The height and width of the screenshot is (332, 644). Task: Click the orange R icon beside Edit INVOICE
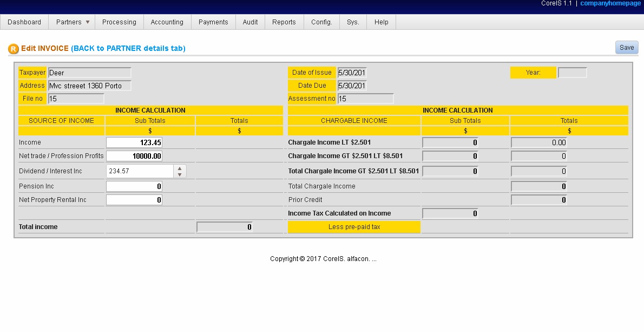(x=14, y=49)
